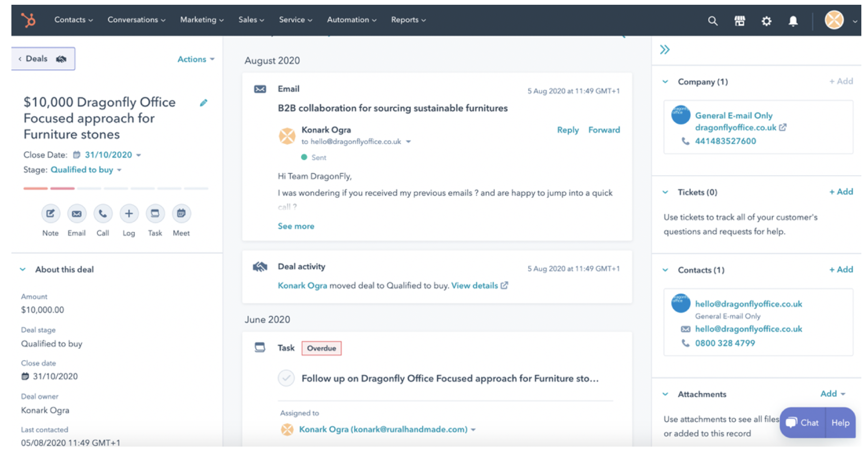Image resolution: width=868 pixels, height=458 pixels.
Task: Click external link icon next to dragonflyoffice.co.uk
Action: [782, 127]
